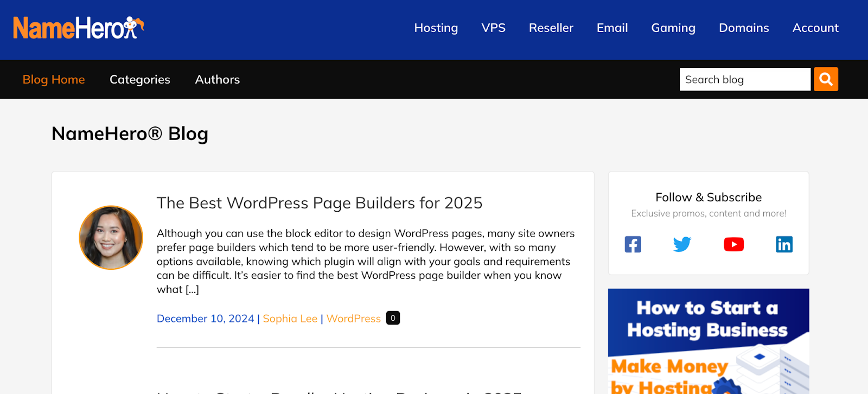The height and width of the screenshot is (394, 868).
Task: Click the December 10, 2024 date link
Action: click(x=206, y=319)
